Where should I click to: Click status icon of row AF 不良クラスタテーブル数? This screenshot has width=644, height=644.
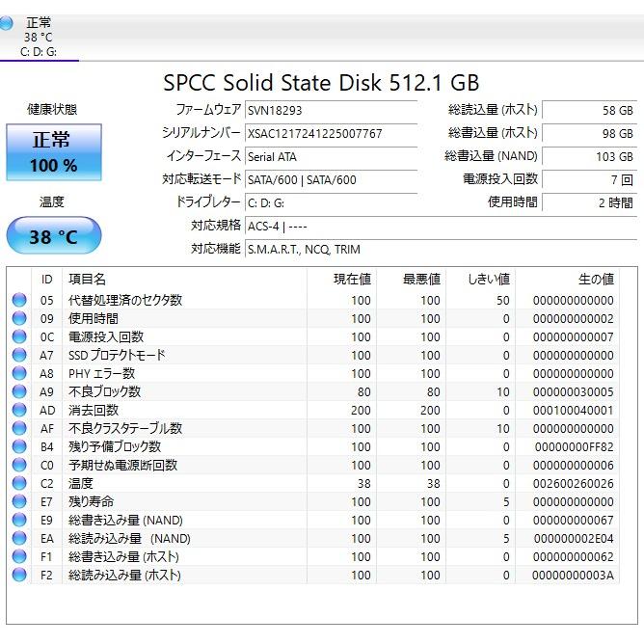[x=19, y=428]
